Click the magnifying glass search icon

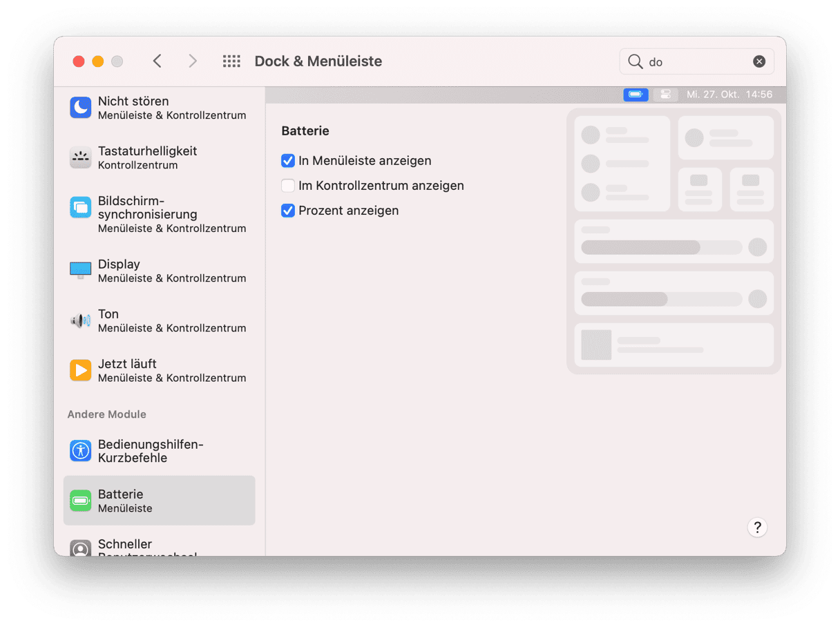635,61
